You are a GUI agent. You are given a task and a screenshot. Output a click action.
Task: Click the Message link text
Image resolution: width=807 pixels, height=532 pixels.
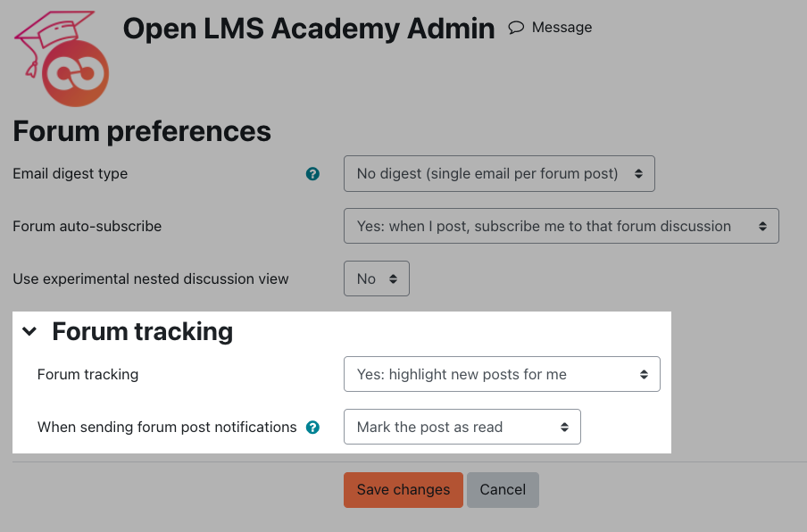562,28
